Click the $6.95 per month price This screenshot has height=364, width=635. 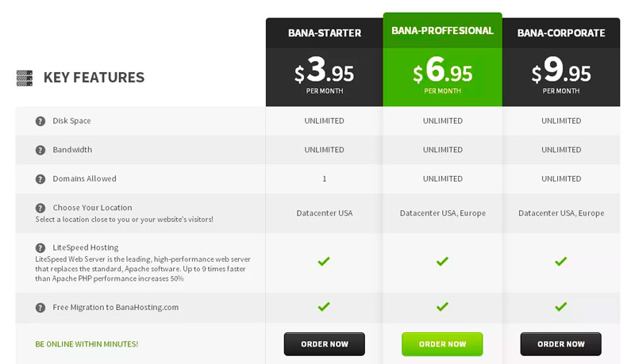coord(443,75)
